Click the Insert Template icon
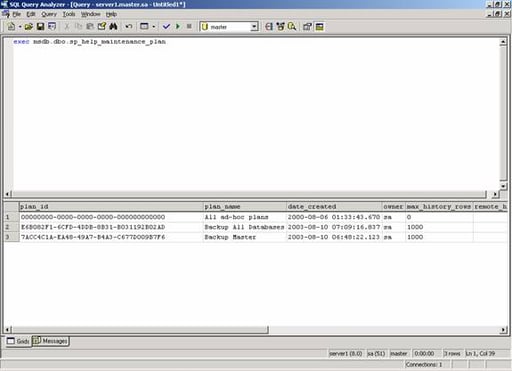 [x=52, y=27]
